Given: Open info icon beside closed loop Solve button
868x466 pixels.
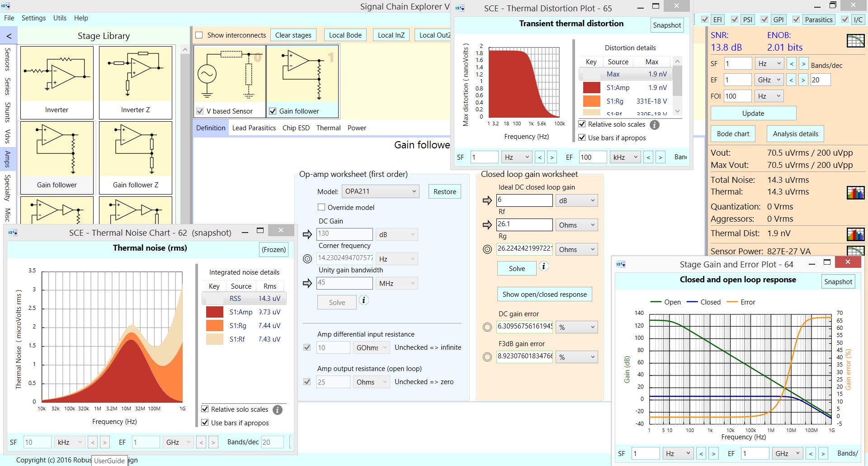Looking at the screenshot, I should click(544, 266).
